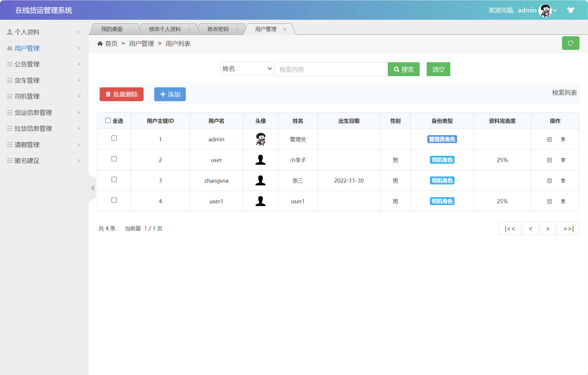Edit admin's record via pencil icon
Image resolution: width=588 pixels, height=375 pixels.
[549, 139]
